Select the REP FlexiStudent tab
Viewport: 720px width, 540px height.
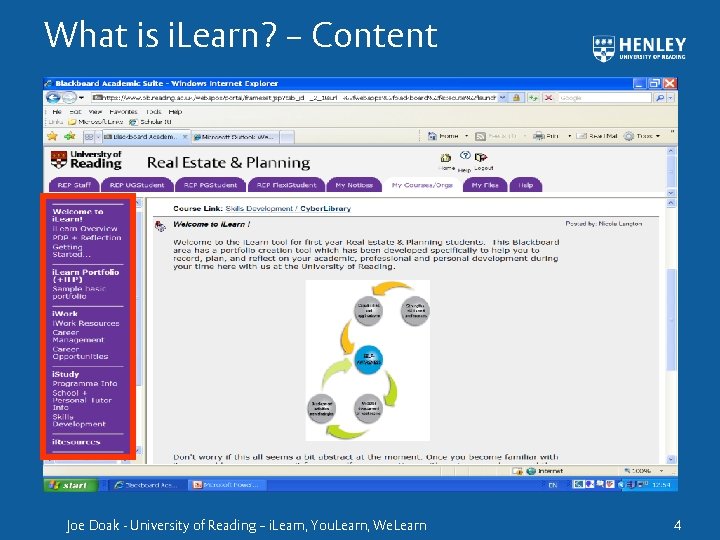pyautogui.click(x=287, y=185)
